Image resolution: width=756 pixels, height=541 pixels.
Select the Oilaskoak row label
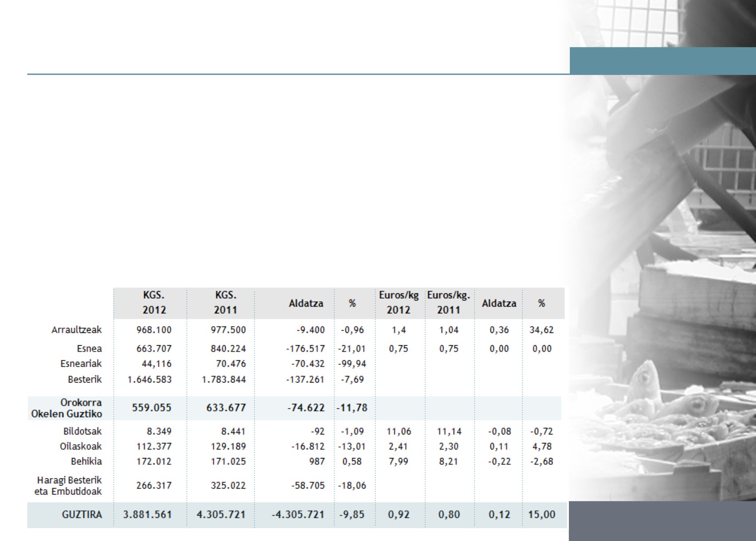pos(81,446)
